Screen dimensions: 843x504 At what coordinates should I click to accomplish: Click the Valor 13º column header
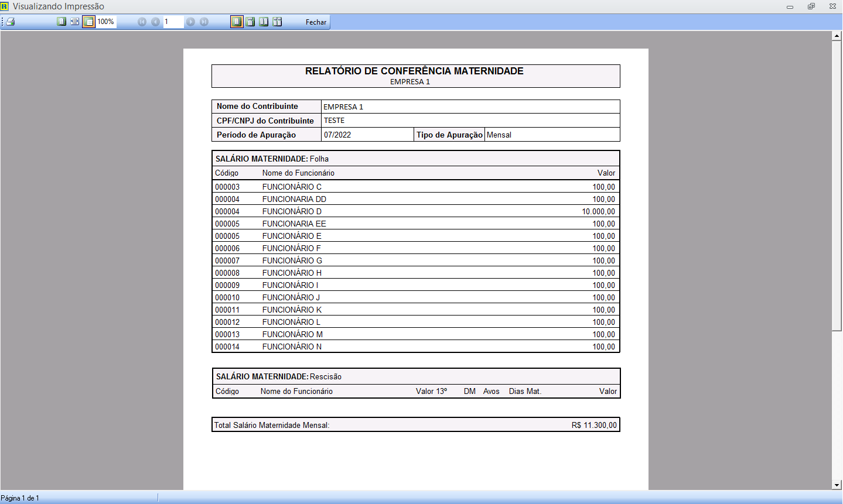click(431, 391)
